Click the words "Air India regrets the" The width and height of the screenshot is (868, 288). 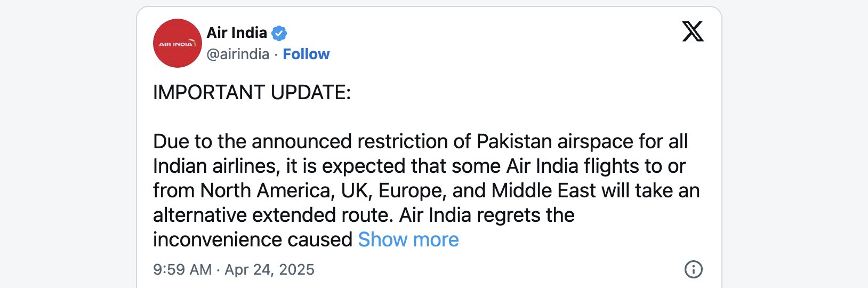487,215
